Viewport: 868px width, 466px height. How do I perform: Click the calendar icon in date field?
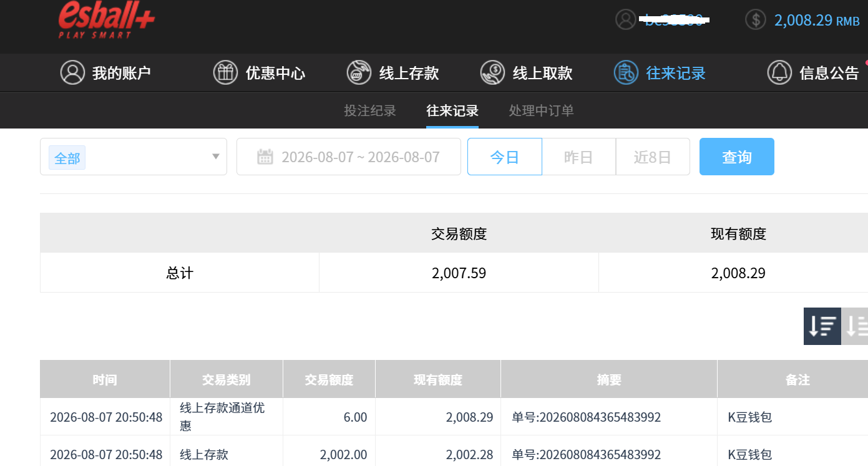click(x=265, y=157)
